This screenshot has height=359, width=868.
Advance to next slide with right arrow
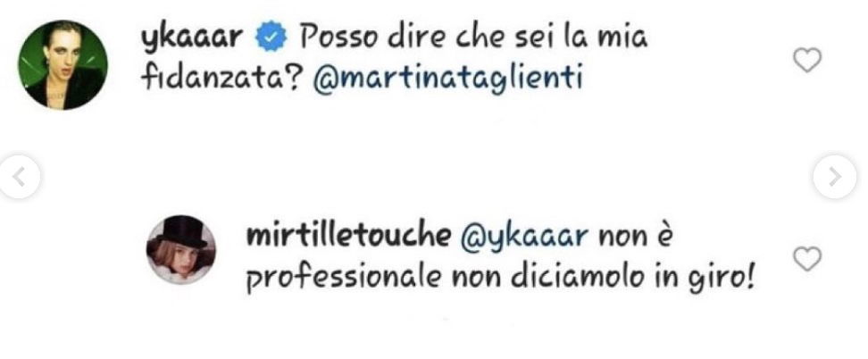pyautogui.click(x=835, y=177)
